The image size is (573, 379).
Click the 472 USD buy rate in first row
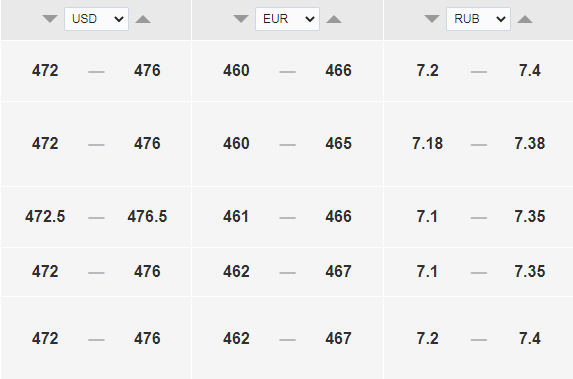pos(45,70)
